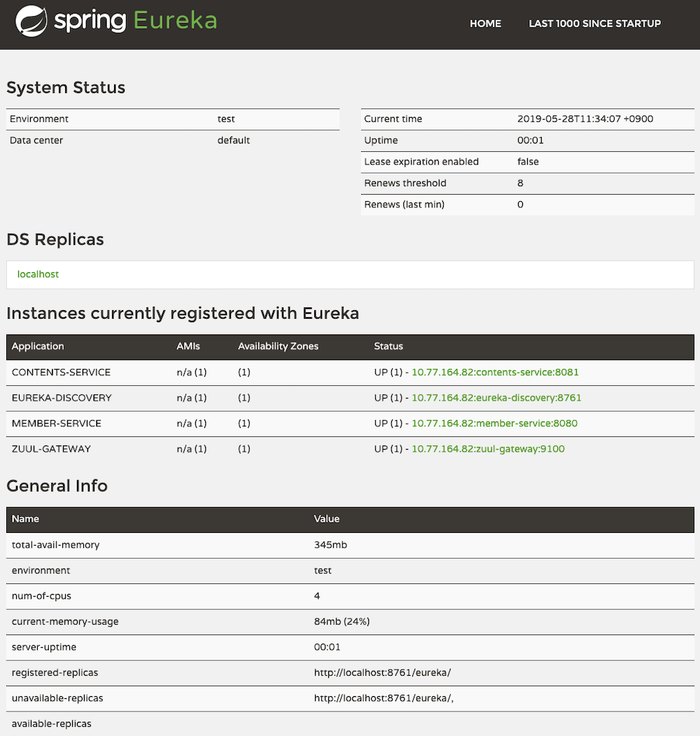Image resolution: width=700 pixels, height=736 pixels.
Task: Select the 345mb memory value
Action: 330,545
